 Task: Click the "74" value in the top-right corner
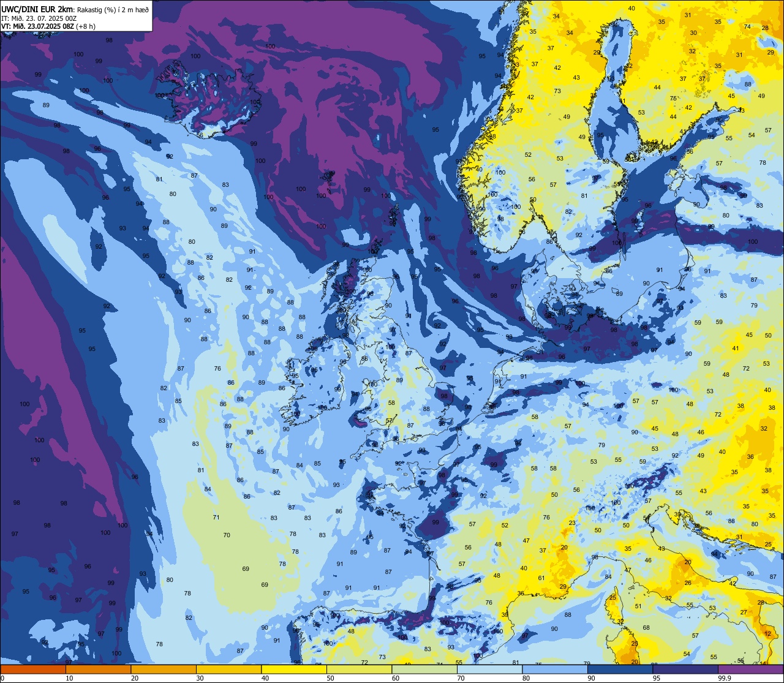[x=747, y=26]
